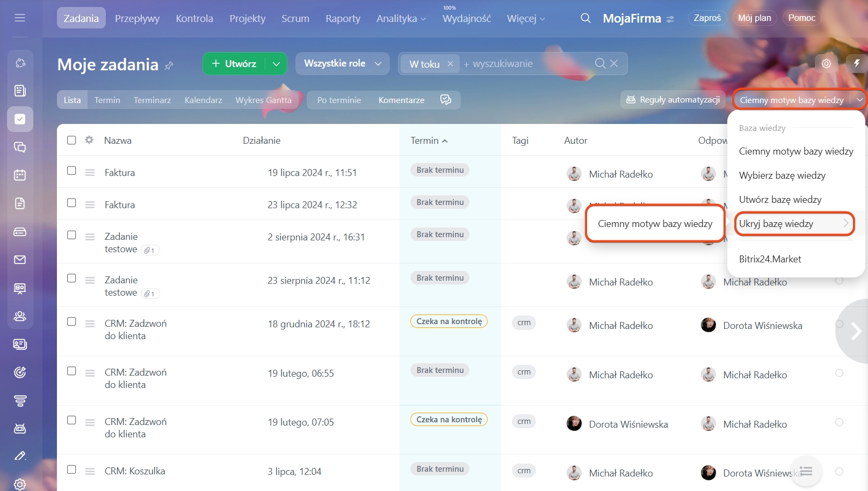Check the first Faktura task checkbox
The height and width of the screenshot is (491, 868).
[71, 171]
